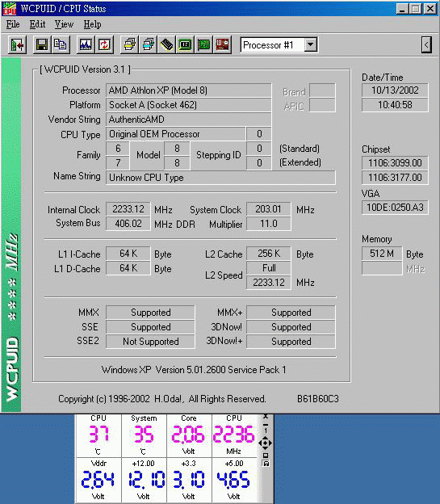Close the WCPUID window
The image size is (440, 504).
[x=430, y=9]
